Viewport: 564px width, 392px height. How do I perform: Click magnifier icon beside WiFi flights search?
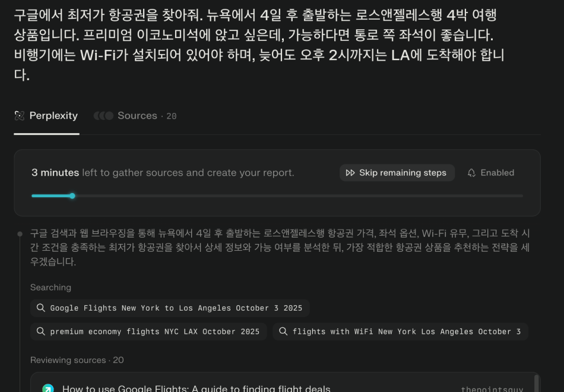point(283,331)
